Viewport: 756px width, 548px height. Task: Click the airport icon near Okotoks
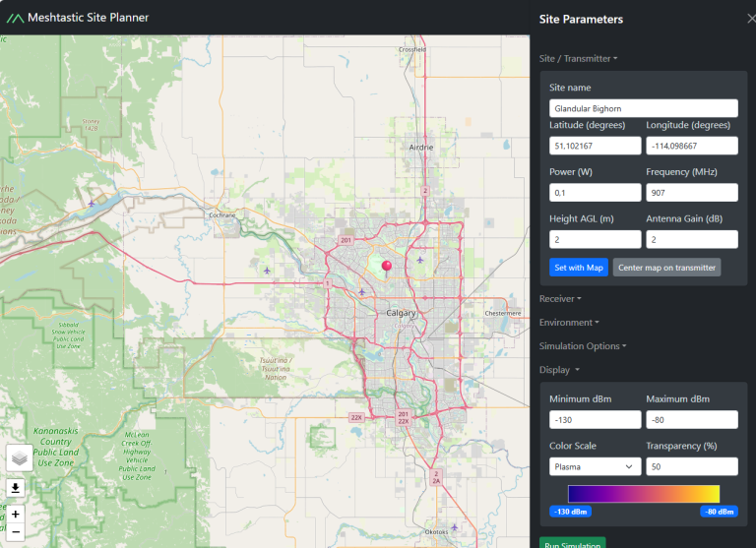454,526
